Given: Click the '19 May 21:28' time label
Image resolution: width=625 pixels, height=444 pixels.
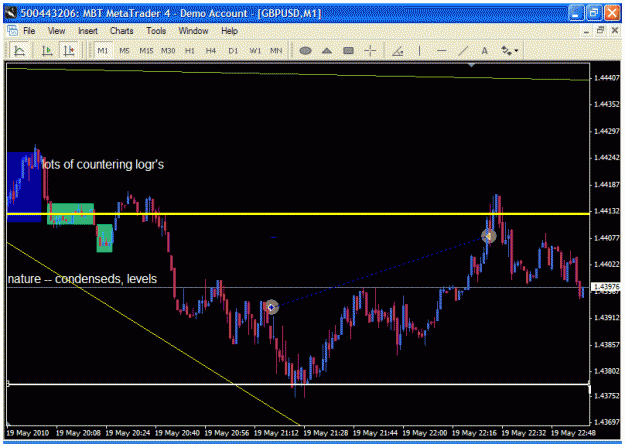Looking at the screenshot, I should 326,433.
